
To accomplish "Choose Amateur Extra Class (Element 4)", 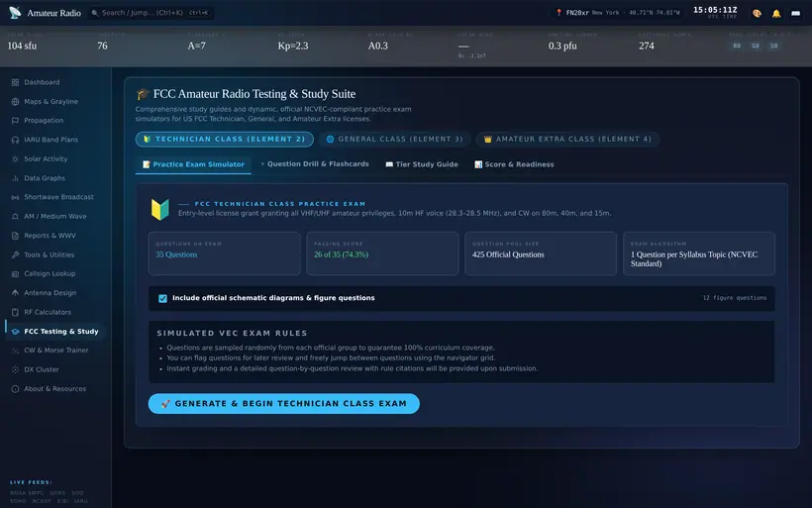I will 567,139.
